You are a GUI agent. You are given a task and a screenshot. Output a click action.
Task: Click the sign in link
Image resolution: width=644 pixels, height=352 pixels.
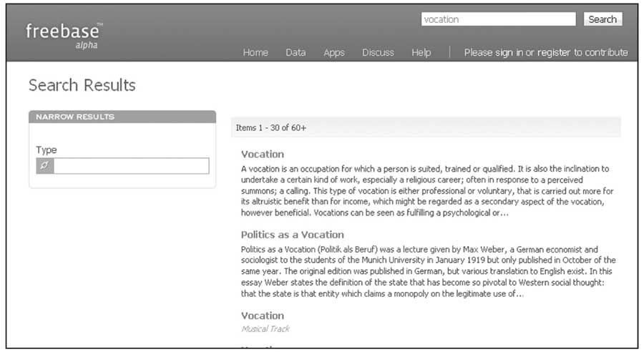509,52
